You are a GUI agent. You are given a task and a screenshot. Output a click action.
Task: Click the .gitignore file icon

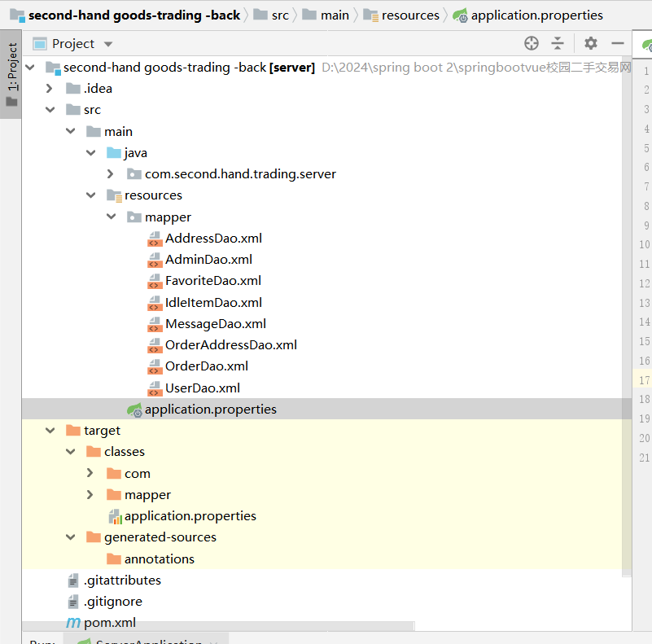coord(73,602)
